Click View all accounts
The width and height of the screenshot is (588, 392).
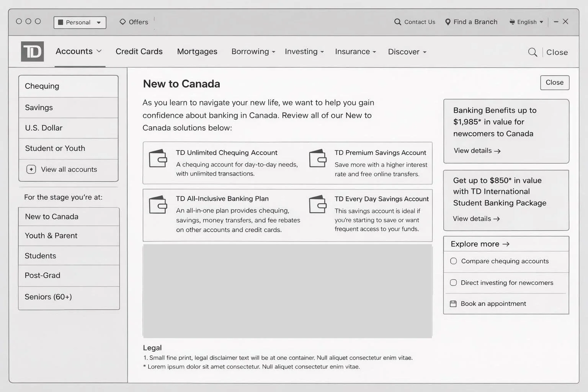(69, 170)
